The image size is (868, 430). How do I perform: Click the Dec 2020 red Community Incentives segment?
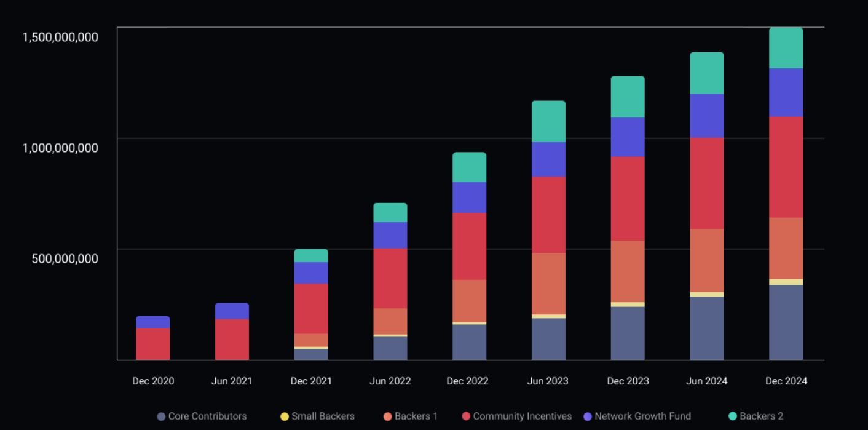coord(152,344)
